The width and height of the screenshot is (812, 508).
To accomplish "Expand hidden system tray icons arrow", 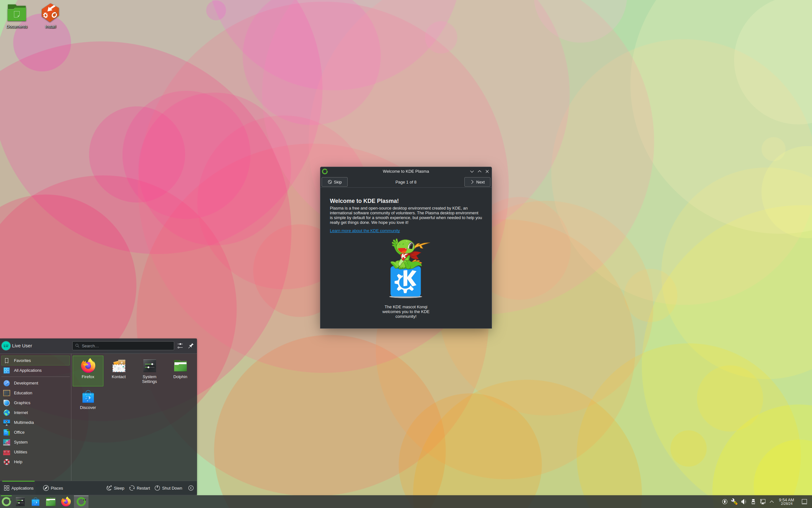I will click(x=772, y=502).
